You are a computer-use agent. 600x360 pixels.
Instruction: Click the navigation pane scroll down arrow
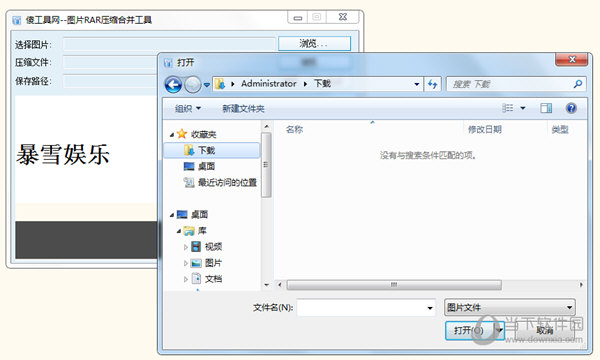(267, 285)
